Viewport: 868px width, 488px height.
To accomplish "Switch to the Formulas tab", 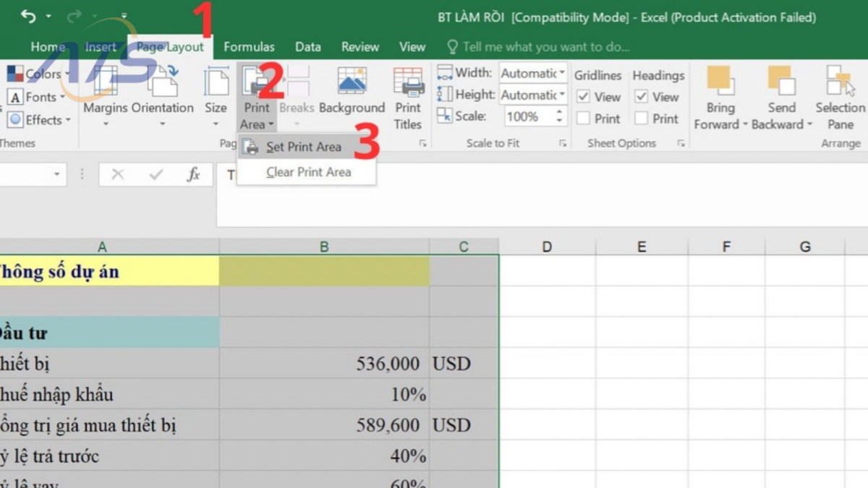I will click(x=249, y=46).
